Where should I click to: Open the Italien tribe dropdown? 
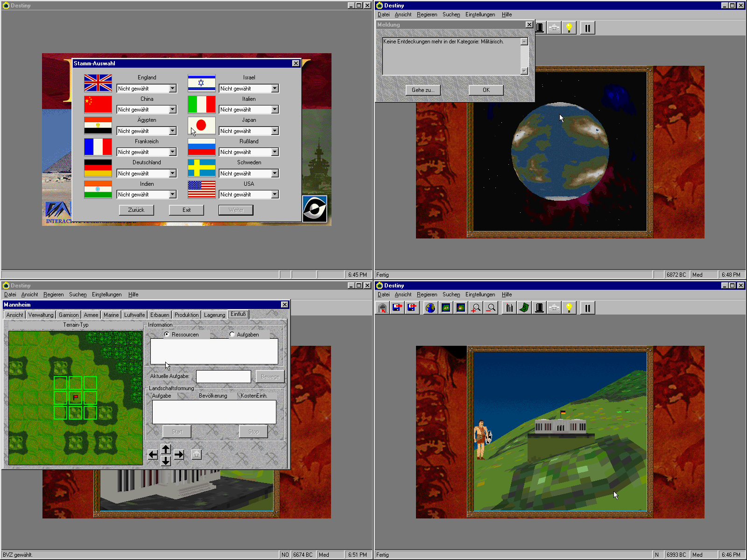pyautogui.click(x=275, y=110)
